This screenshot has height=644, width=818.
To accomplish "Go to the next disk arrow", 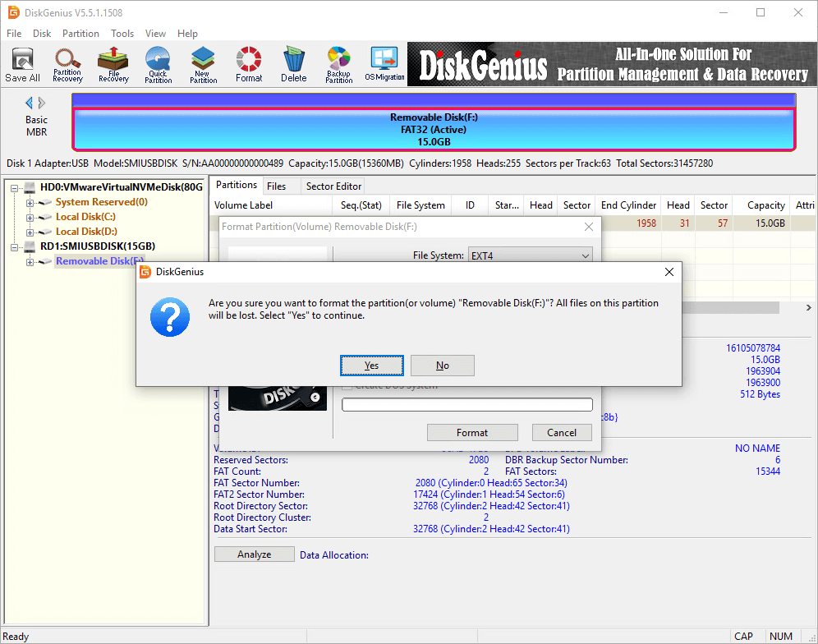I will click(42, 103).
